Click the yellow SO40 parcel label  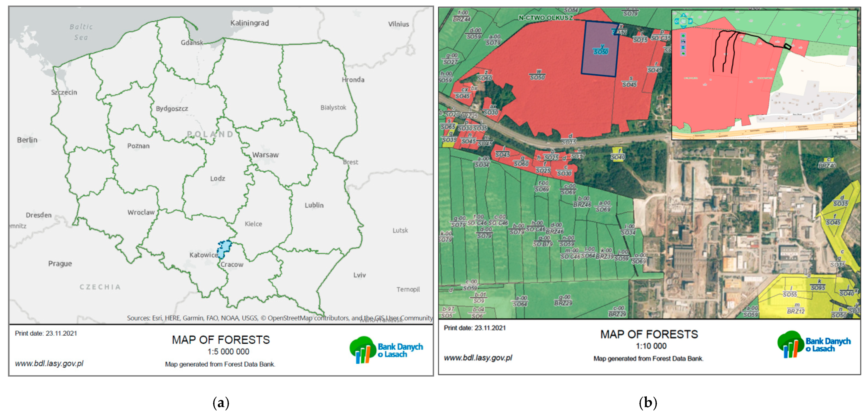(618, 155)
